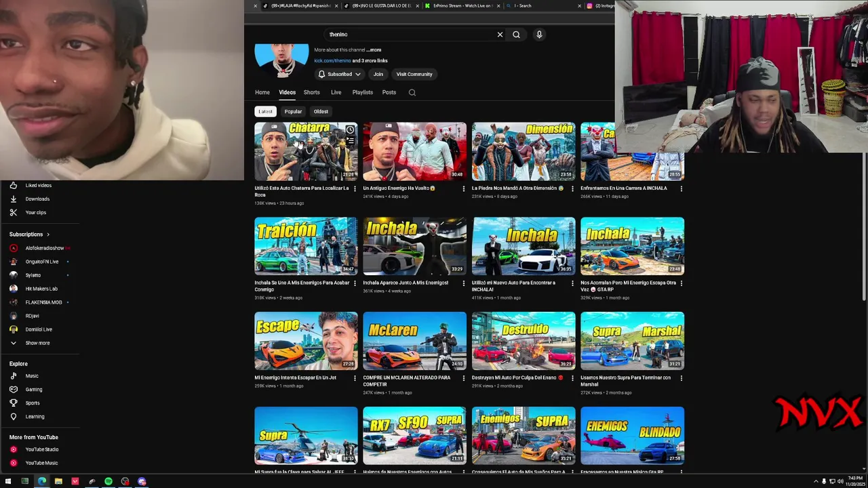Open the channel search magnifier next to Posts

tap(412, 92)
